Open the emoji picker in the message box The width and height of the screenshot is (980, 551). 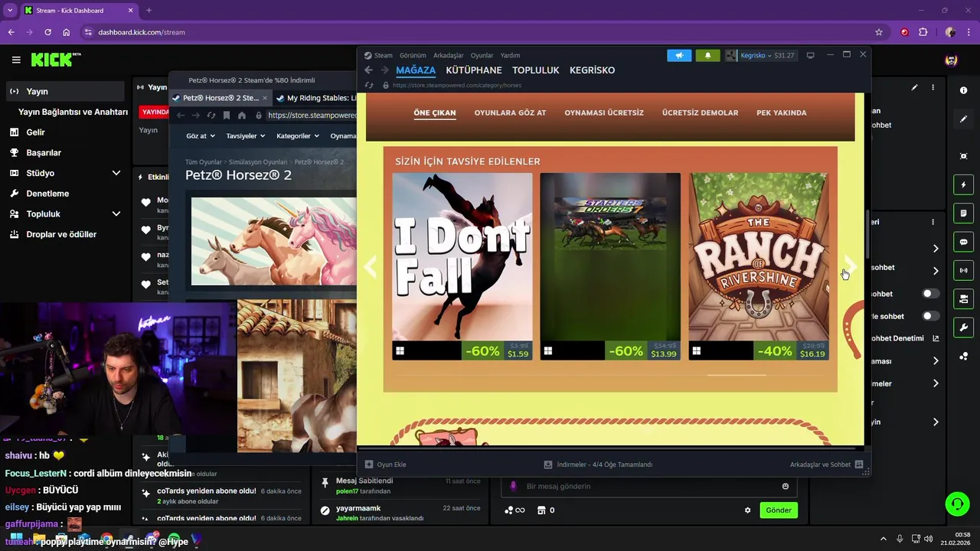click(786, 486)
